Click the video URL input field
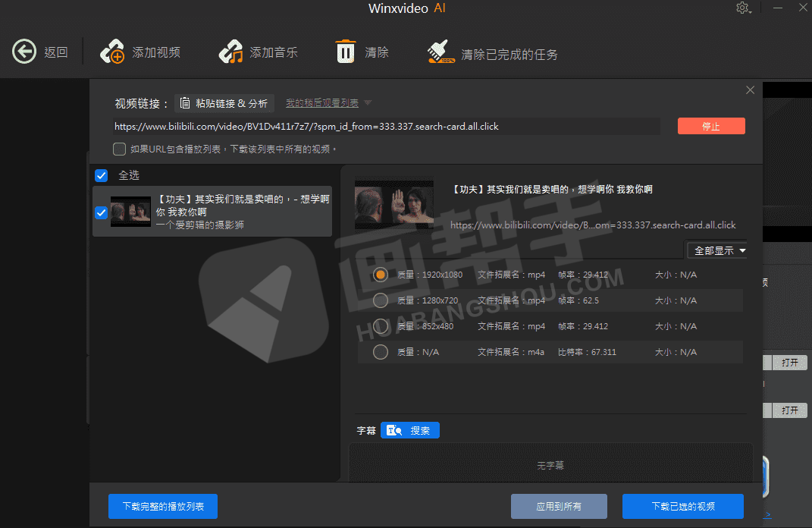This screenshot has height=528, width=812. [387, 127]
